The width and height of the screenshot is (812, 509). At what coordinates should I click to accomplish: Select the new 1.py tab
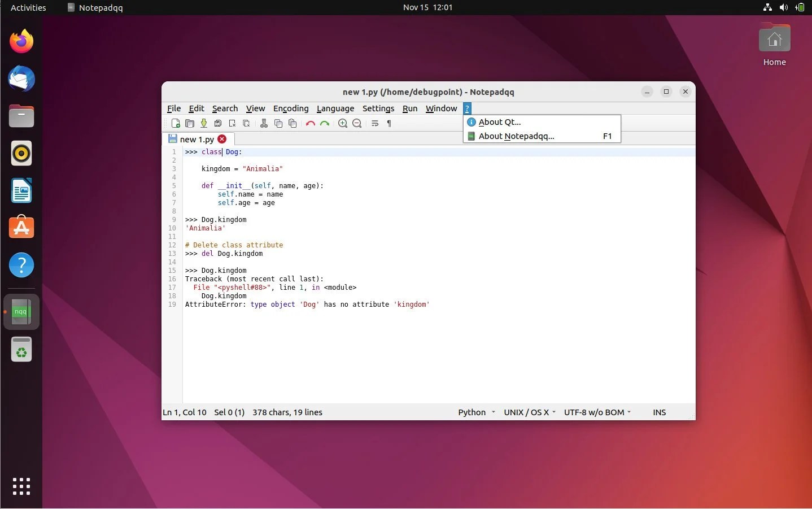point(197,139)
